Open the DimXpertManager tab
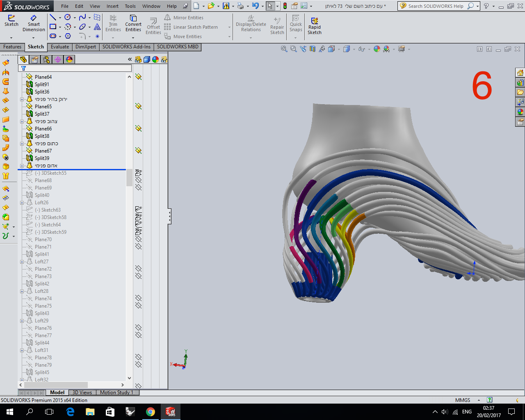This screenshot has height=420, width=525. (58, 59)
